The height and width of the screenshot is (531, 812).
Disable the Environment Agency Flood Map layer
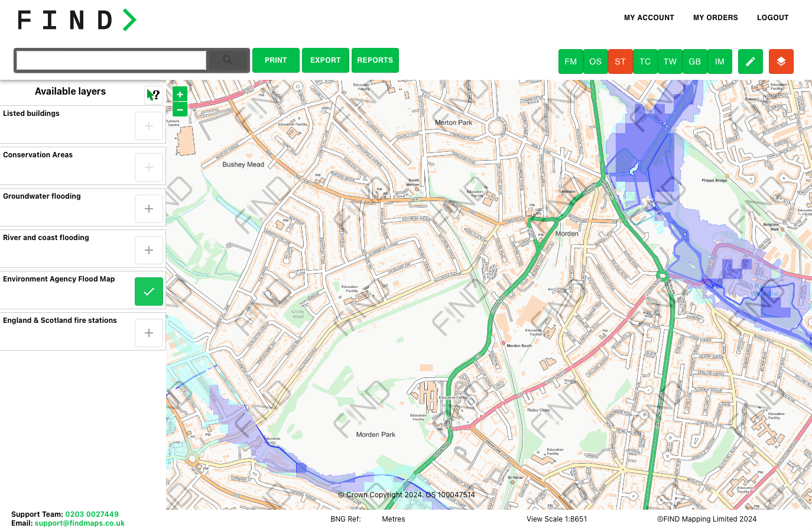pyautogui.click(x=148, y=291)
